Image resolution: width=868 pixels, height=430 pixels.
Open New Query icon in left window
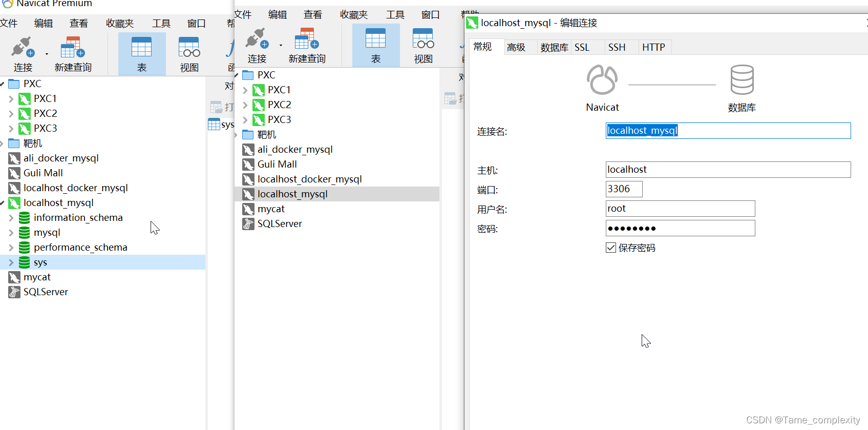point(73,54)
